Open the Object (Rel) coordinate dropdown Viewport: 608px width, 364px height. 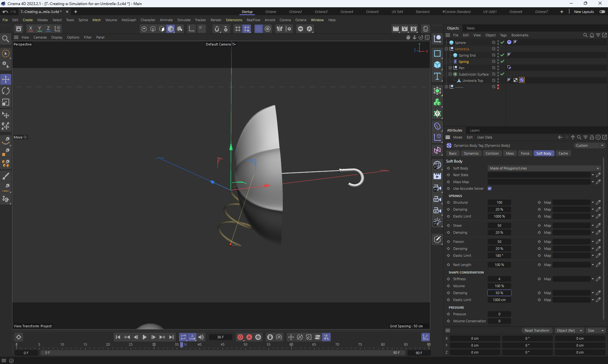point(569,330)
